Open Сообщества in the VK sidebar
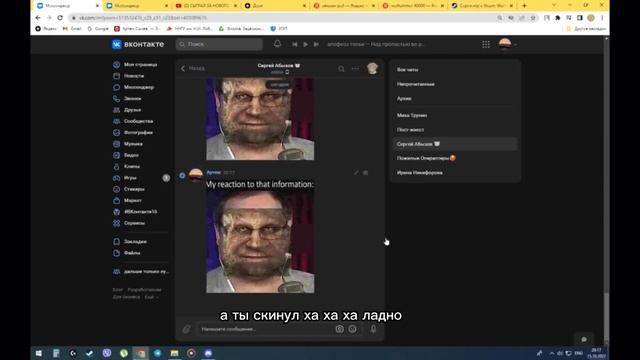The image size is (640, 360). click(138, 121)
